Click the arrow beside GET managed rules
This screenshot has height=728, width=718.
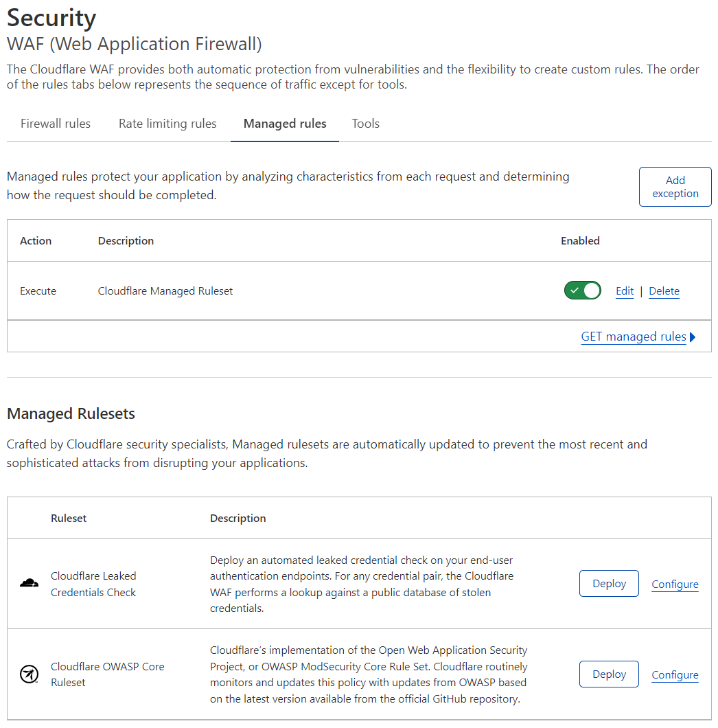692,337
